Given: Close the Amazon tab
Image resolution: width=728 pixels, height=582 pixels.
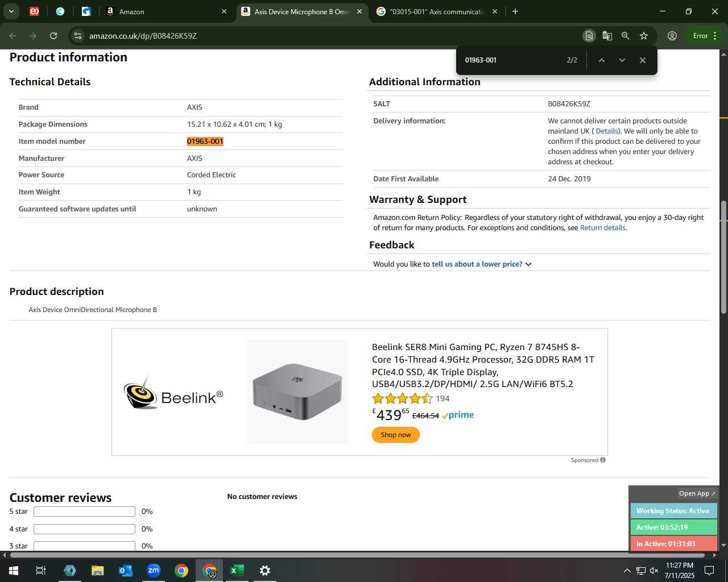Looking at the screenshot, I should click(x=224, y=11).
